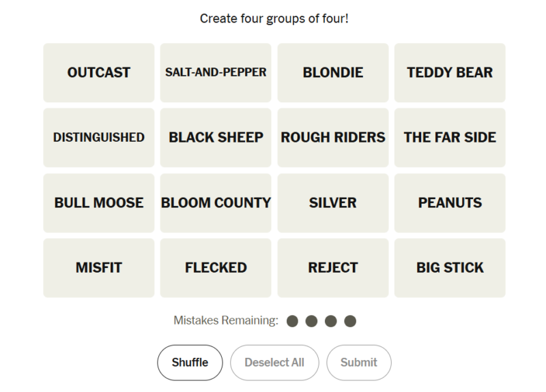
Task: Shuffle the word tiles
Action: [190, 362]
